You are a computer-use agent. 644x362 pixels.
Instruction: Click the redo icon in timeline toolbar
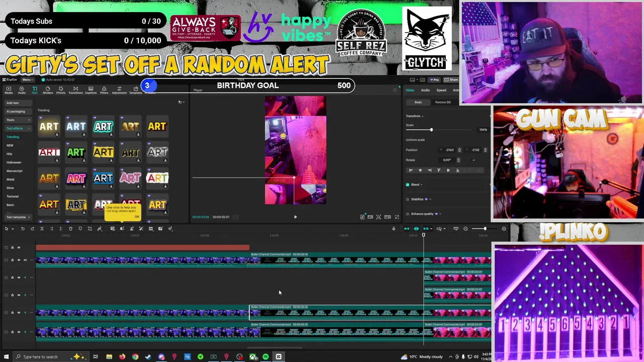pyautogui.click(x=32, y=229)
